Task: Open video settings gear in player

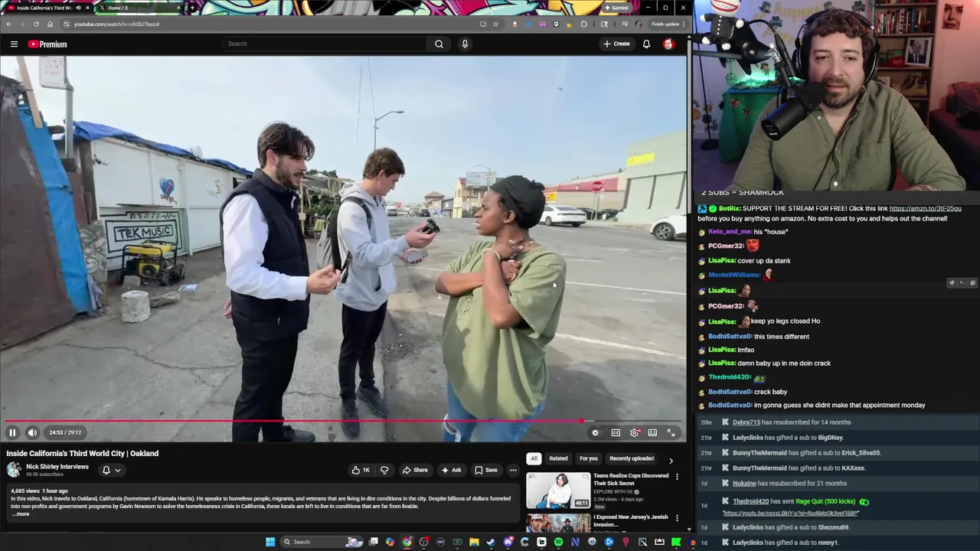Action: (x=634, y=432)
